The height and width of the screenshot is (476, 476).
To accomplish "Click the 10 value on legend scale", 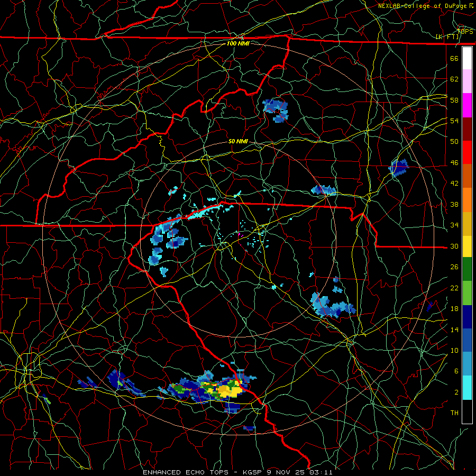I will click(454, 350).
